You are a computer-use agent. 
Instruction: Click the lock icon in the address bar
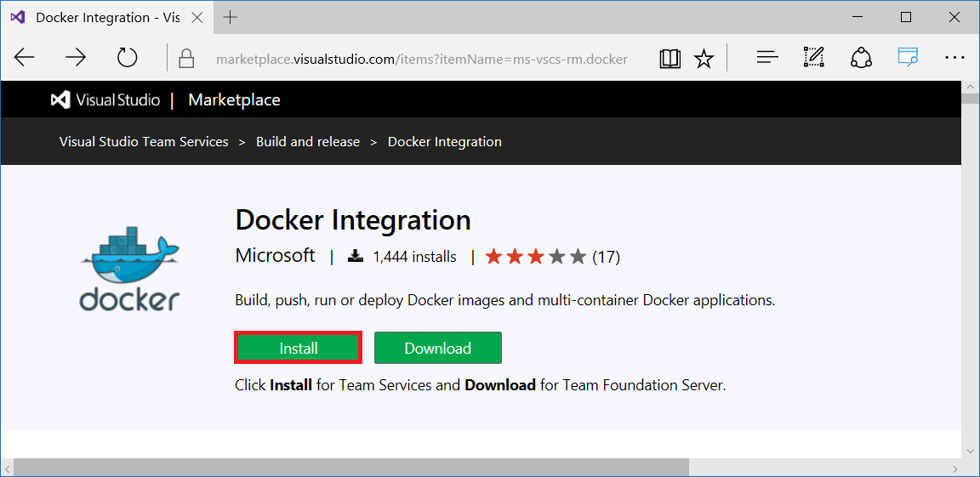[x=186, y=59]
